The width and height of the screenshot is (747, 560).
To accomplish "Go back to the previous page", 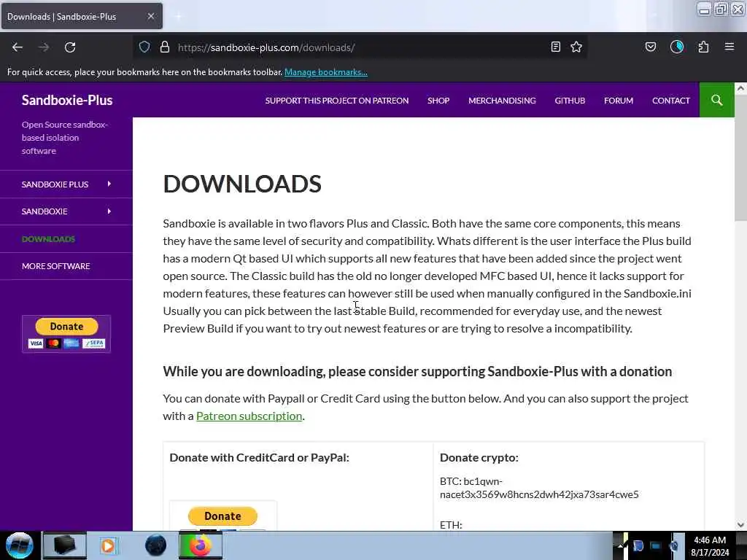I will (18, 47).
